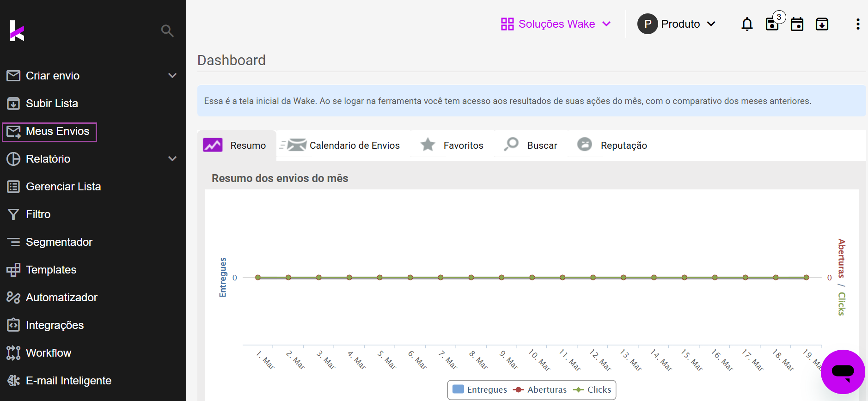The image size is (868, 401).
Task: Click the Resumo dos envios do mês heading
Action: 280,178
